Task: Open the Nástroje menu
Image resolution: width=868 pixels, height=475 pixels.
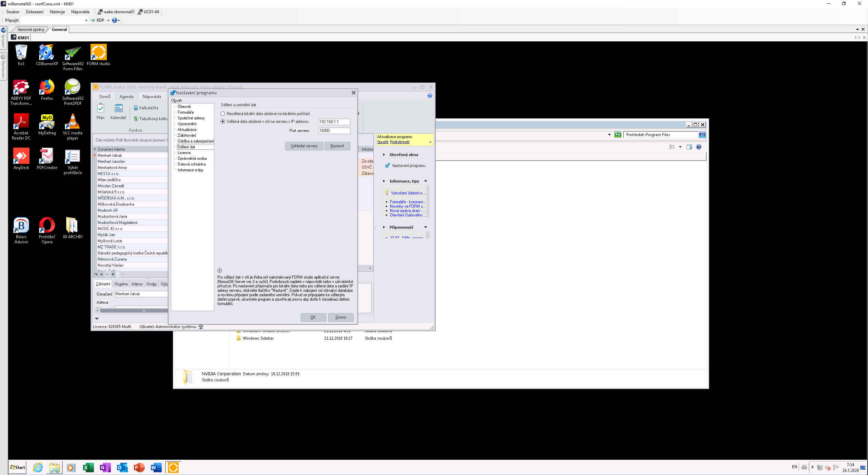Action: pos(57,12)
